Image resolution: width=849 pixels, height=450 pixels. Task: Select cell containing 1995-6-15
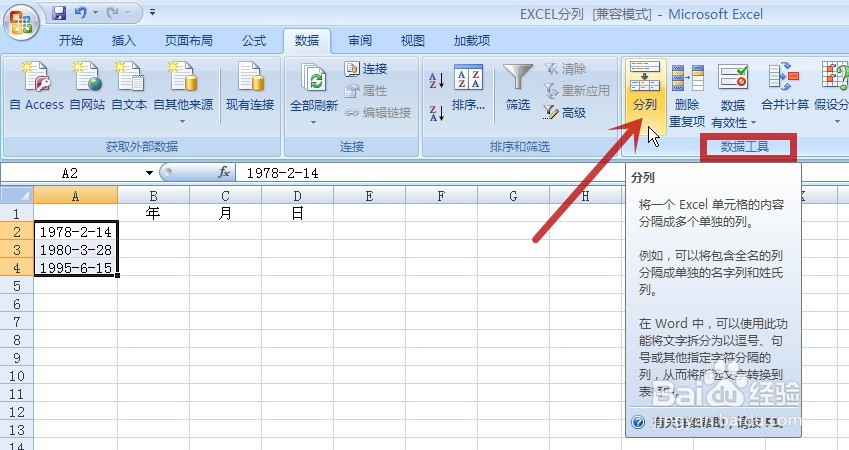click(76, 268)
